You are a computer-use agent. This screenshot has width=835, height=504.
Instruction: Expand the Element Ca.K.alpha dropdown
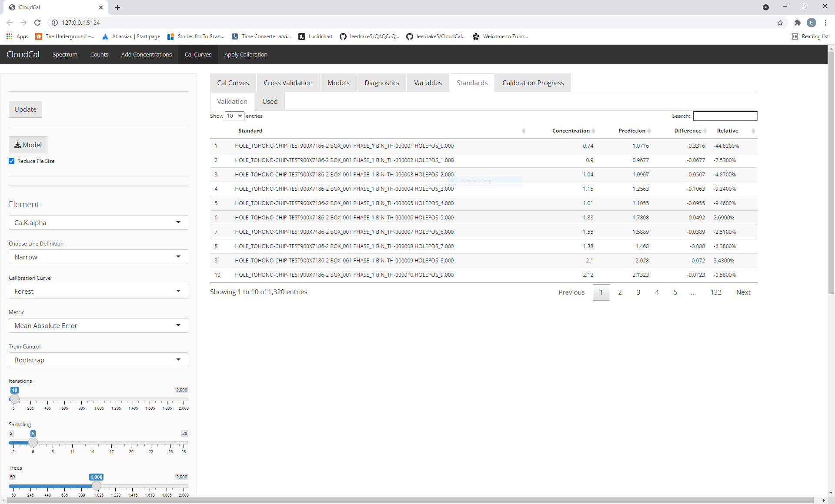(x=98, y=222)
